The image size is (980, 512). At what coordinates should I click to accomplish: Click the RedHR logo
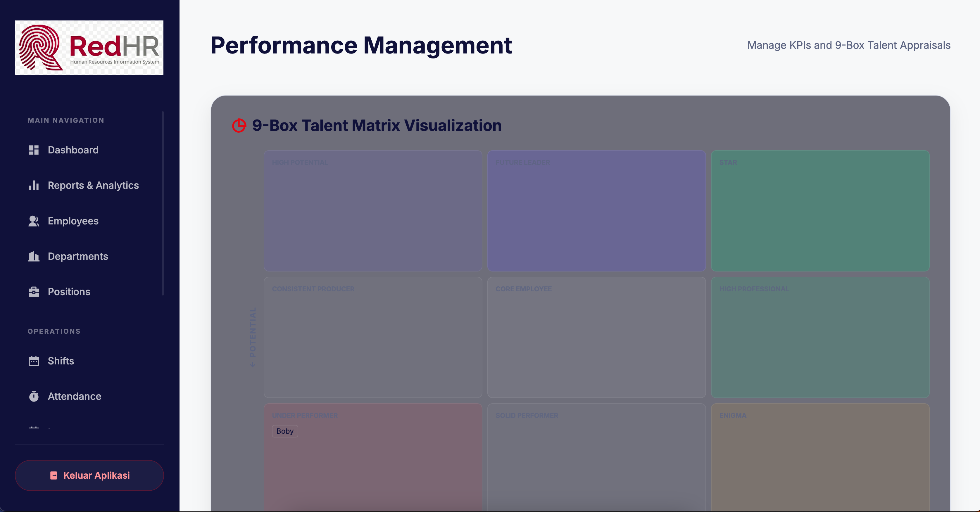89,48
